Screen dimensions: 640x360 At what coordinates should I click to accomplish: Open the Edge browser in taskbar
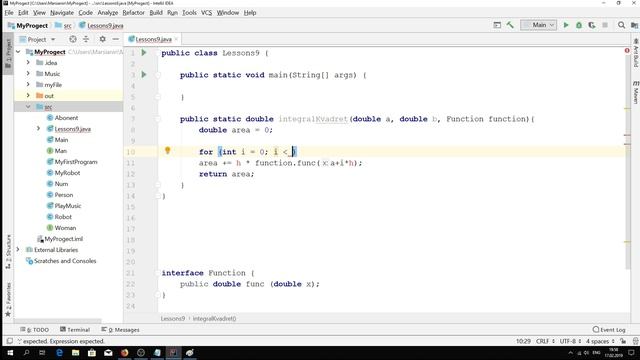(59, 353)
